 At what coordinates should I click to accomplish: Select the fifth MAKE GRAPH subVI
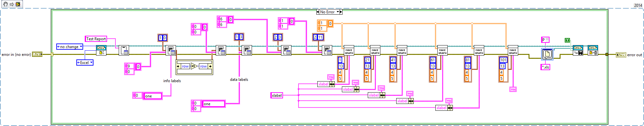479,50
